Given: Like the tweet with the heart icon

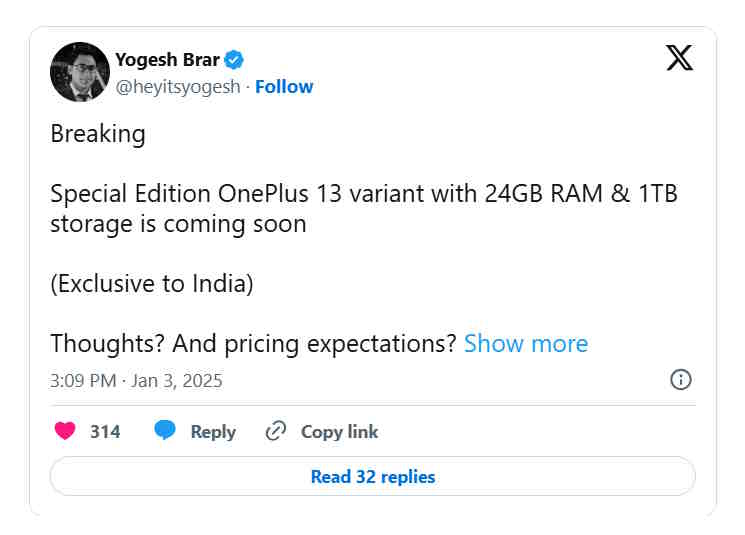Looking at the screenshot, I should [x=65, y=431].
